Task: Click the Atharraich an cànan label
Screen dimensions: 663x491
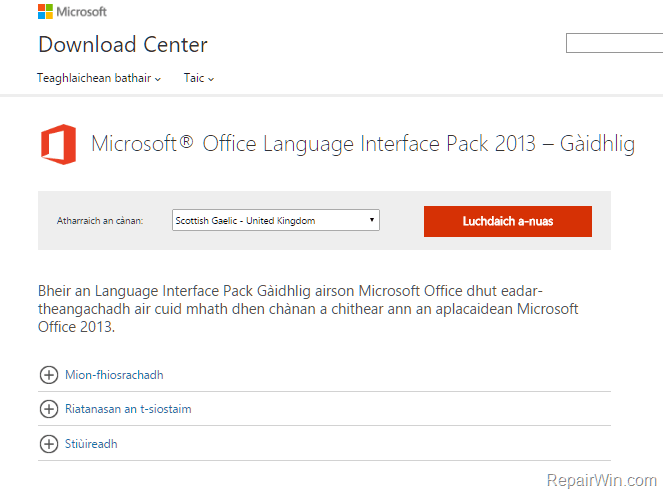Action: point(100,221)
